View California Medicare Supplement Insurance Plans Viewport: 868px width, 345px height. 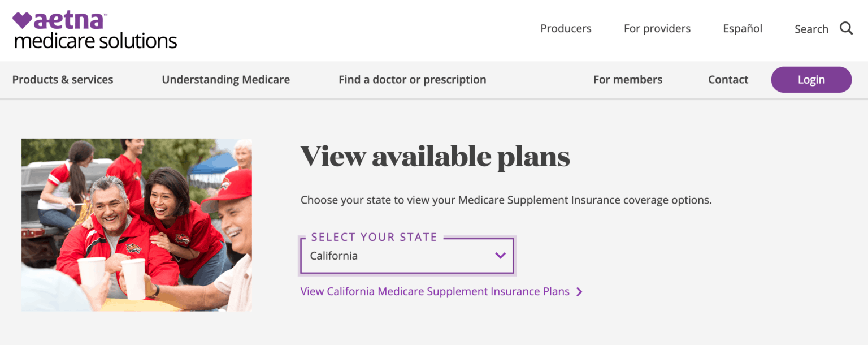435,292
